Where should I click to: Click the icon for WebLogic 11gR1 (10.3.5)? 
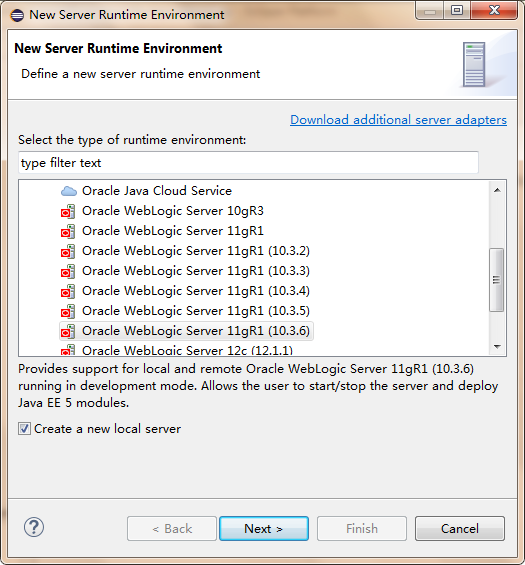pyautogui.click(x=68, y=311)
